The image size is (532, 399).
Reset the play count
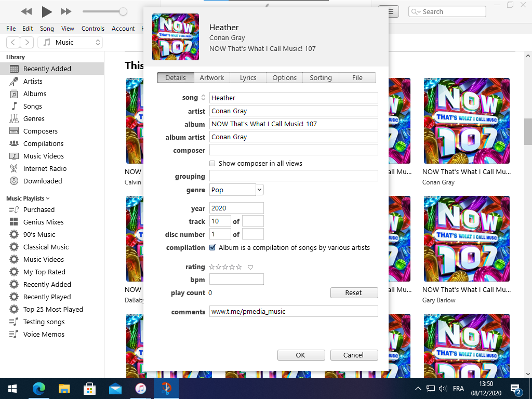pyautogui.click(x=354, y=293)
